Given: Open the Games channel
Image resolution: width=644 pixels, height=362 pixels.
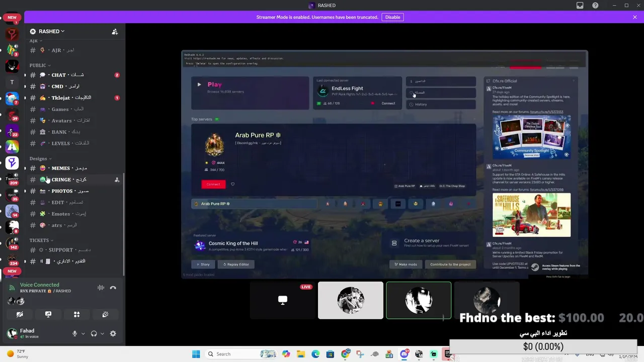Looking at the screenshot, I should pyautogui.click(x=74, y=109).
